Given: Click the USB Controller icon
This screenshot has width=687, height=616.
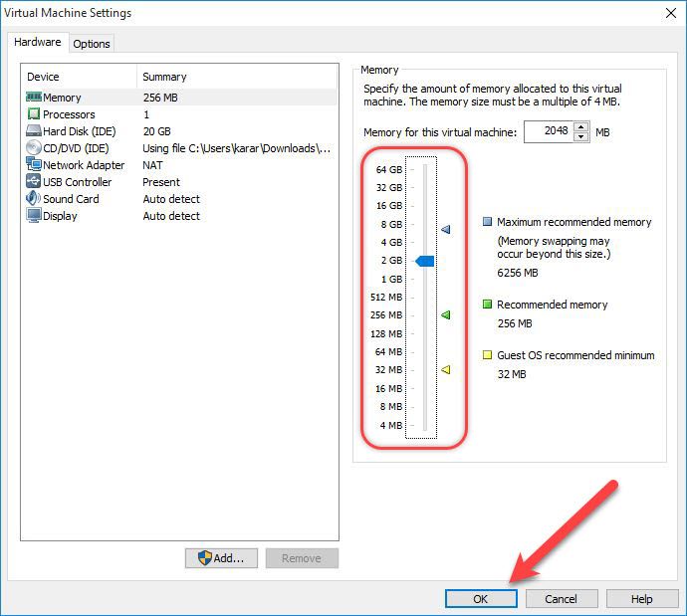Looking at the screenshot, I should click(33, 181).
